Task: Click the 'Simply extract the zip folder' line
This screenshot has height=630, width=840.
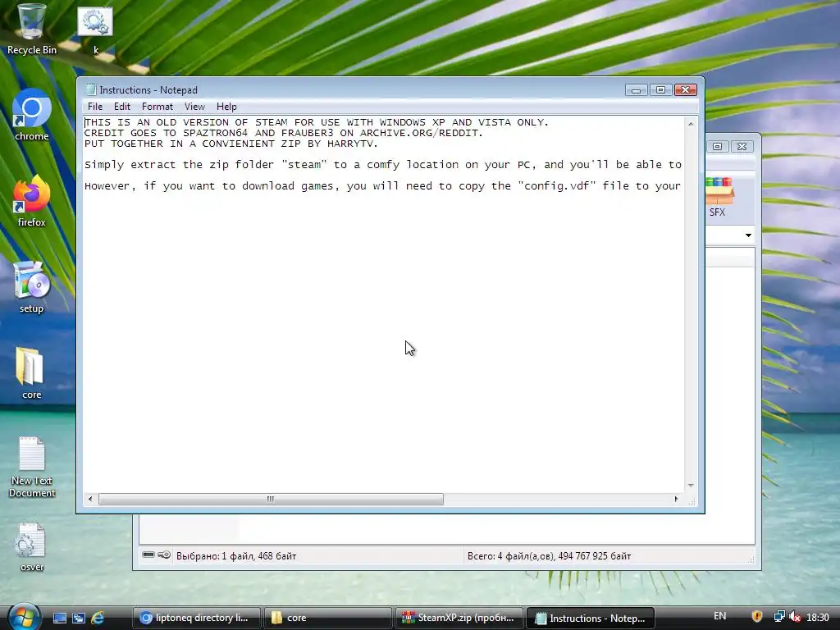Action: tap(383, 165)
